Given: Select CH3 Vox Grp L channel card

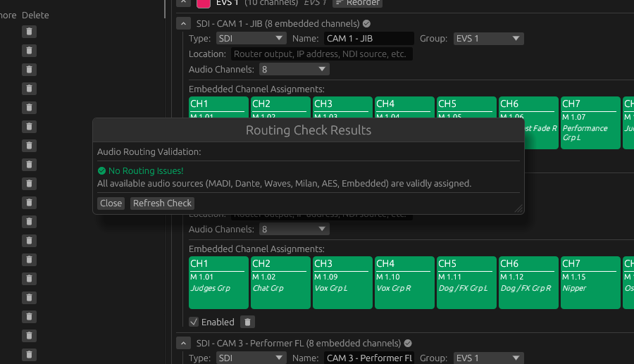Looking at the screenshot, I should tap(342, 283).
